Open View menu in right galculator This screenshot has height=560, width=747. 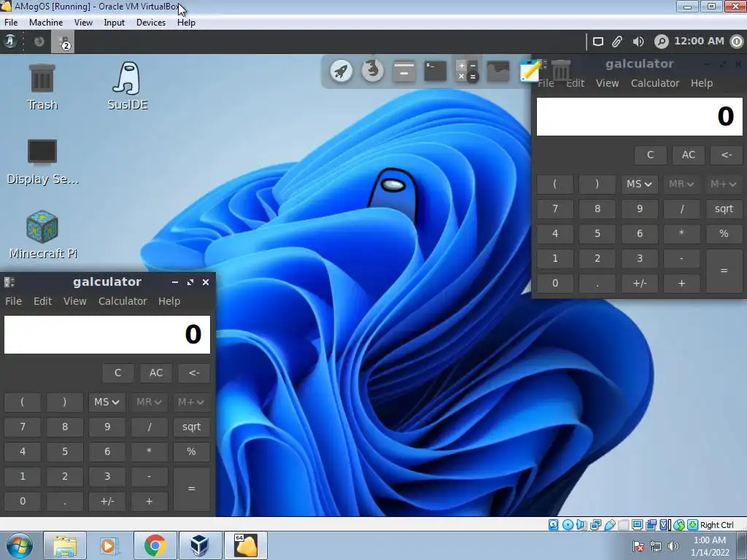point(608,83)
